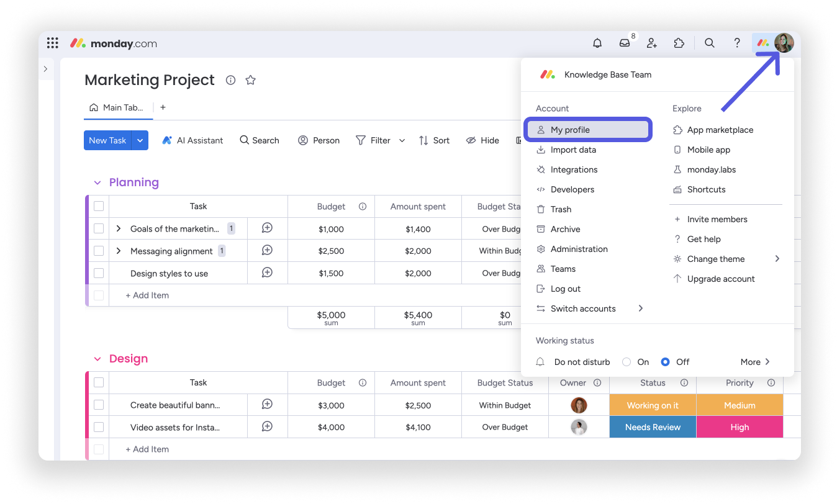
Task: Star the Marketing Project board
Action: [x=251, y=80]
